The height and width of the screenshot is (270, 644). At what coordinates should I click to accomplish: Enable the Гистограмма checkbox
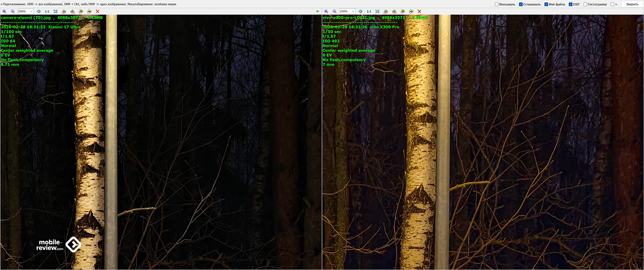click(585, 4)
